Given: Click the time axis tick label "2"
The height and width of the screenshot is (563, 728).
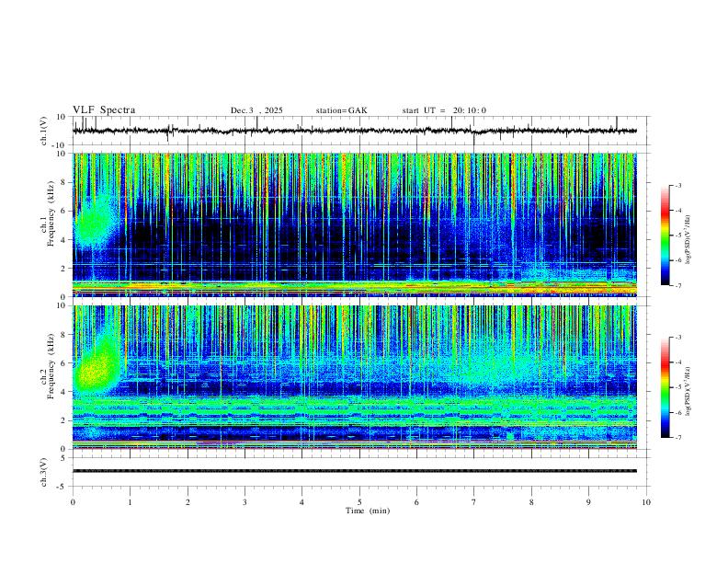Looking at the screenshot, I should [x=188, y=502].
